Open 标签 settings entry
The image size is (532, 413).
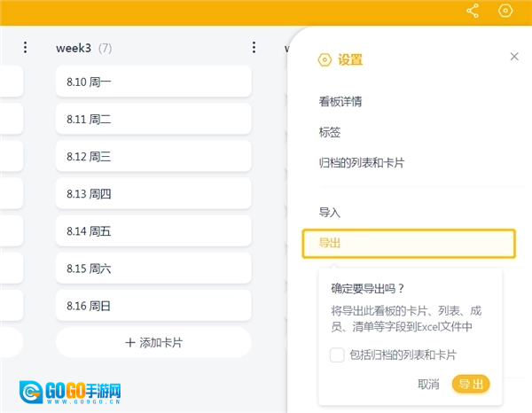click(x=330, y=133)
